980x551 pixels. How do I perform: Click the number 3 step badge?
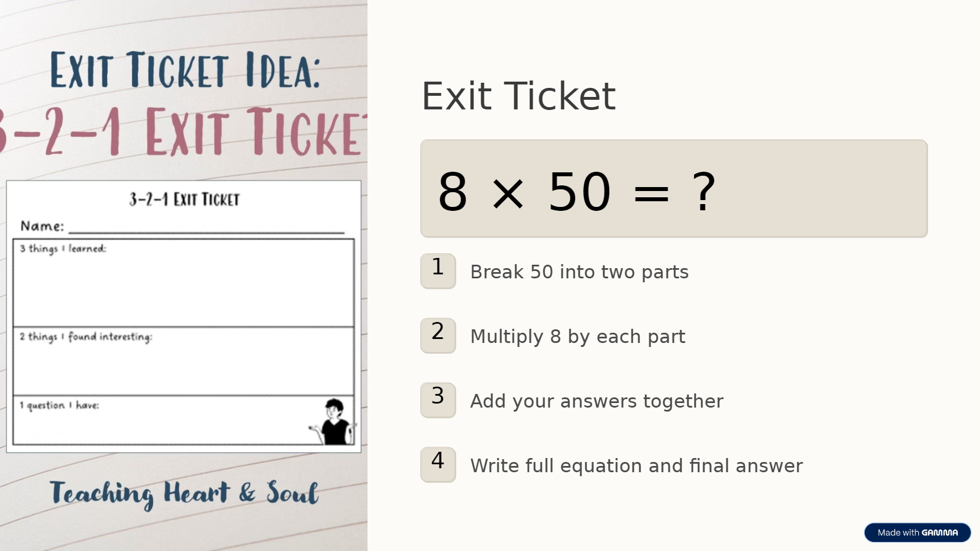tap(438, 400)
